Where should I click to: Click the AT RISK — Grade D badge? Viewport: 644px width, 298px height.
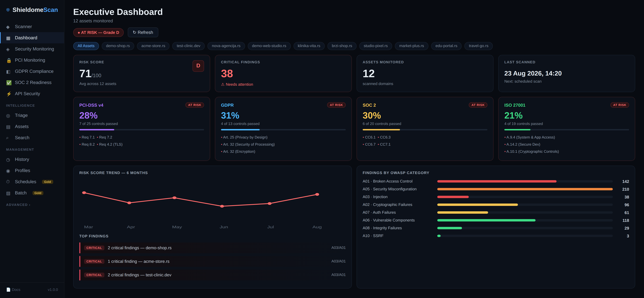tap(98, 33)
